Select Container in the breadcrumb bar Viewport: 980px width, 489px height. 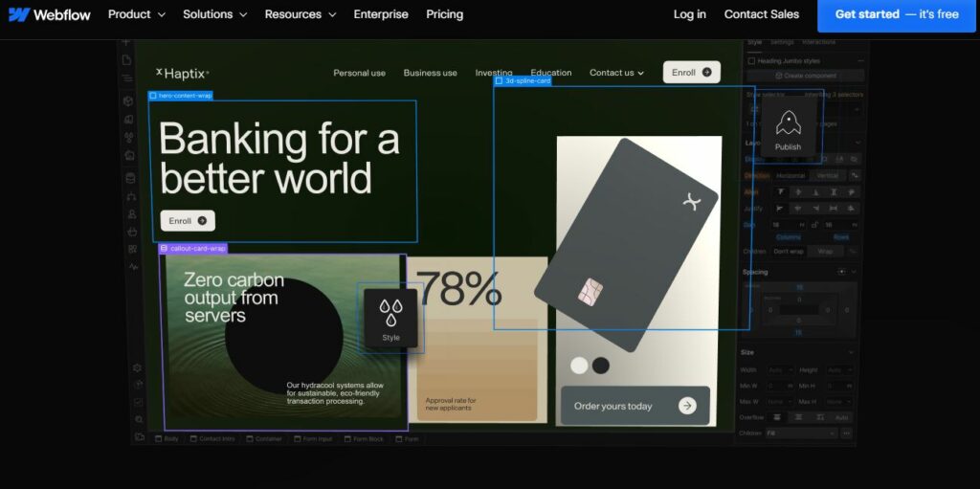pyautogui.click(x=264, y=439)
